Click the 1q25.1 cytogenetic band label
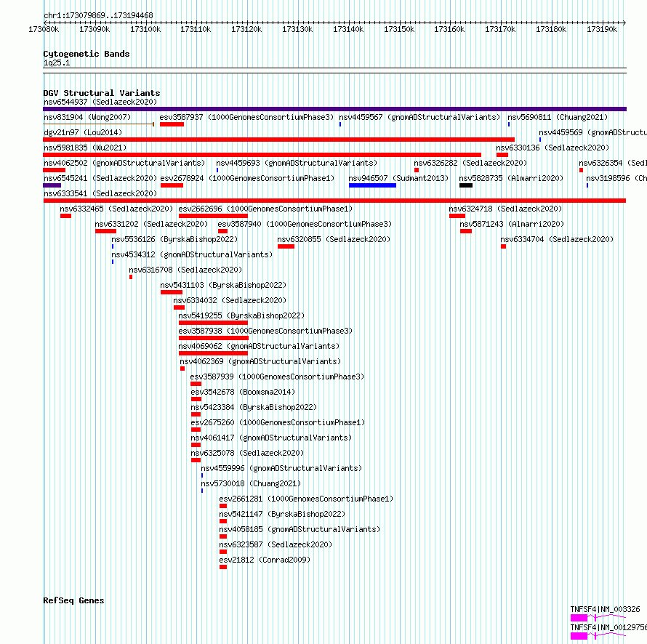 click(57, 63)
